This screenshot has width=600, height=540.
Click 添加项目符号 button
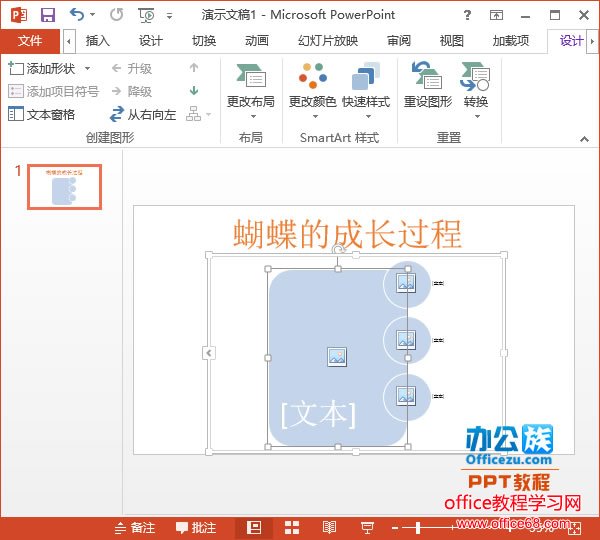coord(54,91)
